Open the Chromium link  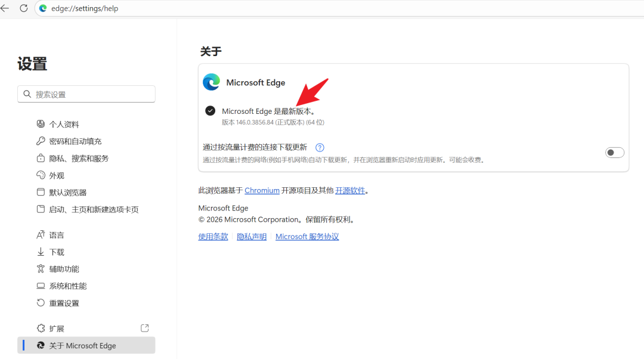click(x=262, y=191)
